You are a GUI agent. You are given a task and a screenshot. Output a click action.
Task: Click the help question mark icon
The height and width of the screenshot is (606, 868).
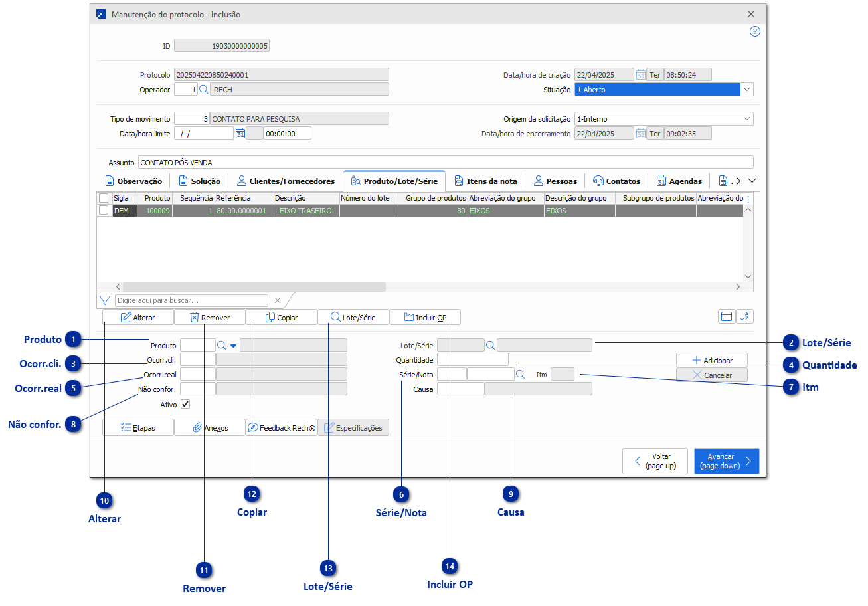(x=754, y=31)
